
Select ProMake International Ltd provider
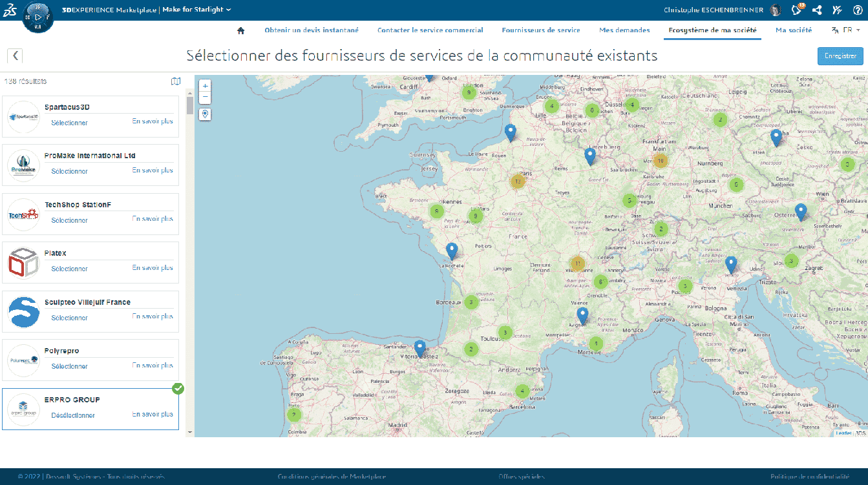69,171
